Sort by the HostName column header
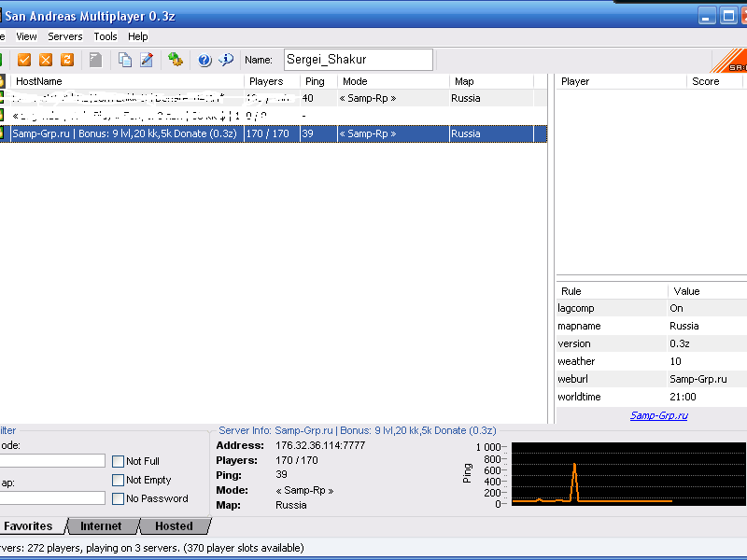 [x=127, y=81]
